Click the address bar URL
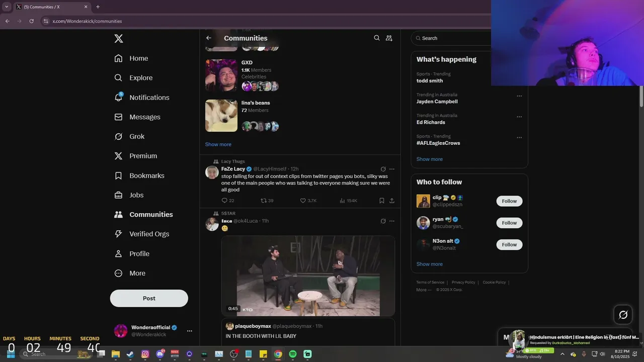Screen dimensions: 644x362 coord(87,21)
